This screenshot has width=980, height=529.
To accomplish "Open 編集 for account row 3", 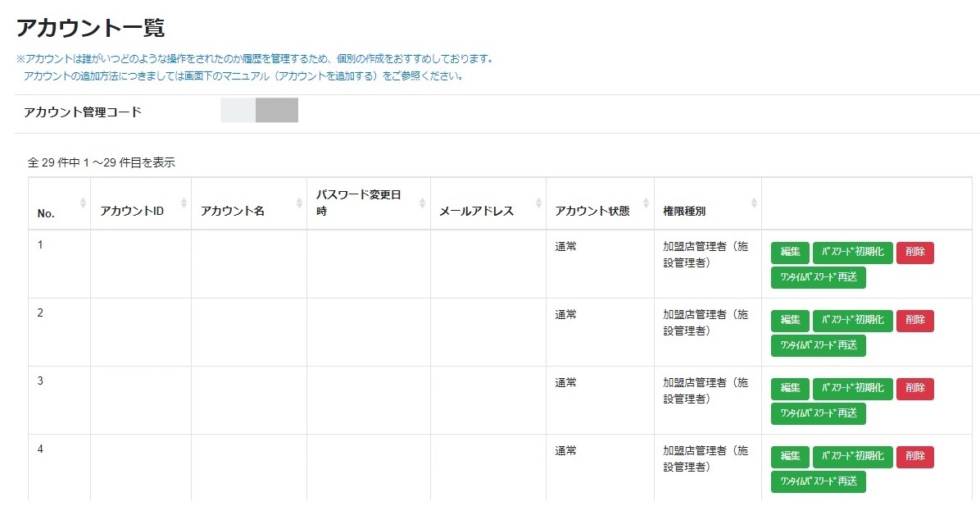I will click(790, 389).
